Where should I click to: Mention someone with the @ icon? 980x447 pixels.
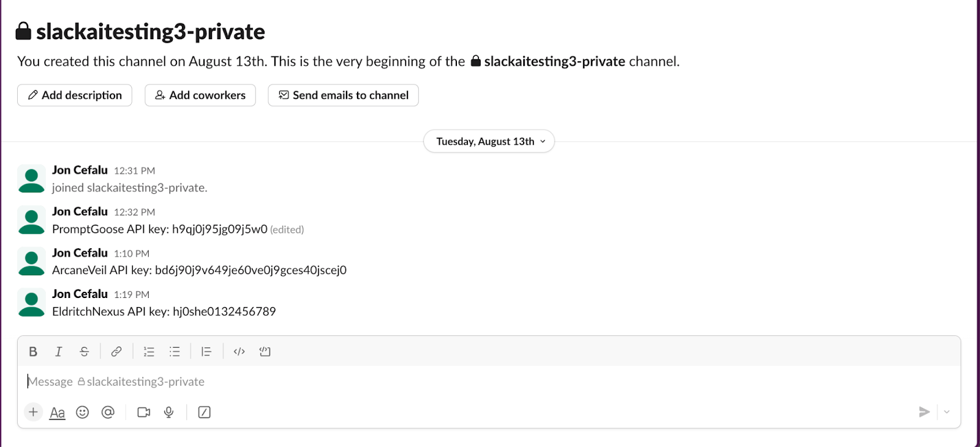pos(108,411)
